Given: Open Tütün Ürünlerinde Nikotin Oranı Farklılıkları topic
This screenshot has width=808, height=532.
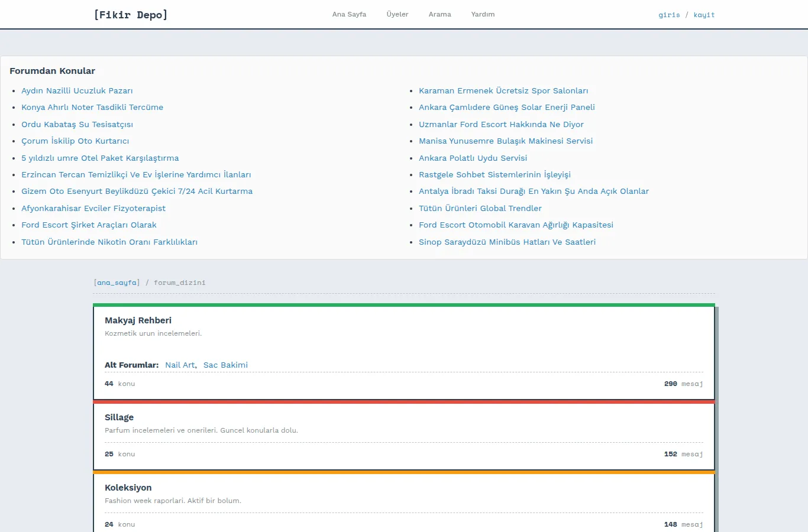Looking at the screenshot, I should pos(109,242).
